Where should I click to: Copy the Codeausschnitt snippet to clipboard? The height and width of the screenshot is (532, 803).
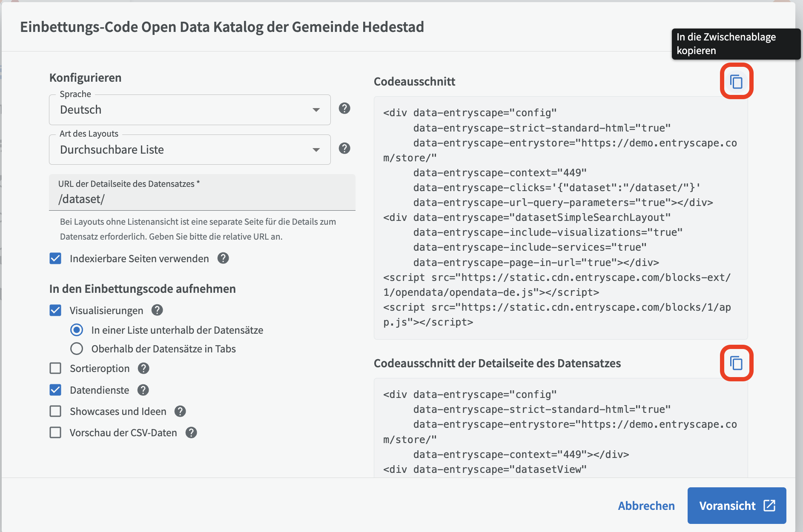point(736,81)
